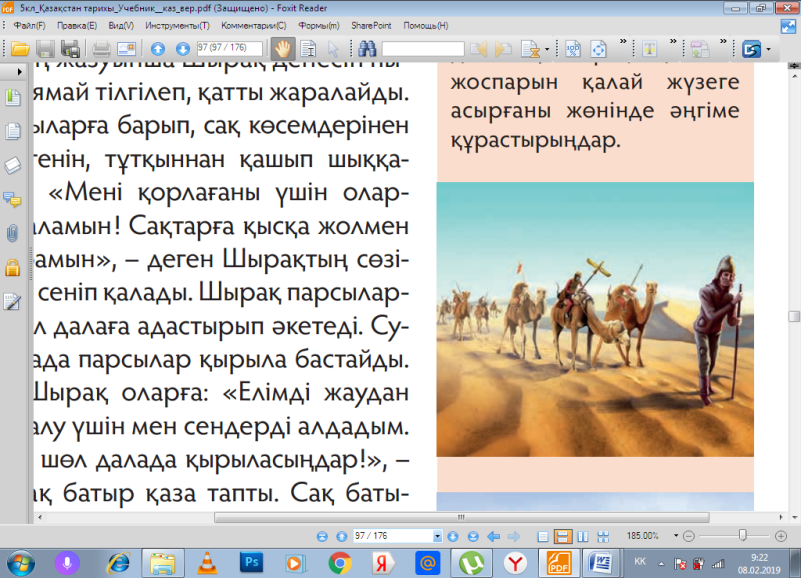Open the Pages thumbnails side panel
This screenshot has height=578, width=801.
(13, 131)
